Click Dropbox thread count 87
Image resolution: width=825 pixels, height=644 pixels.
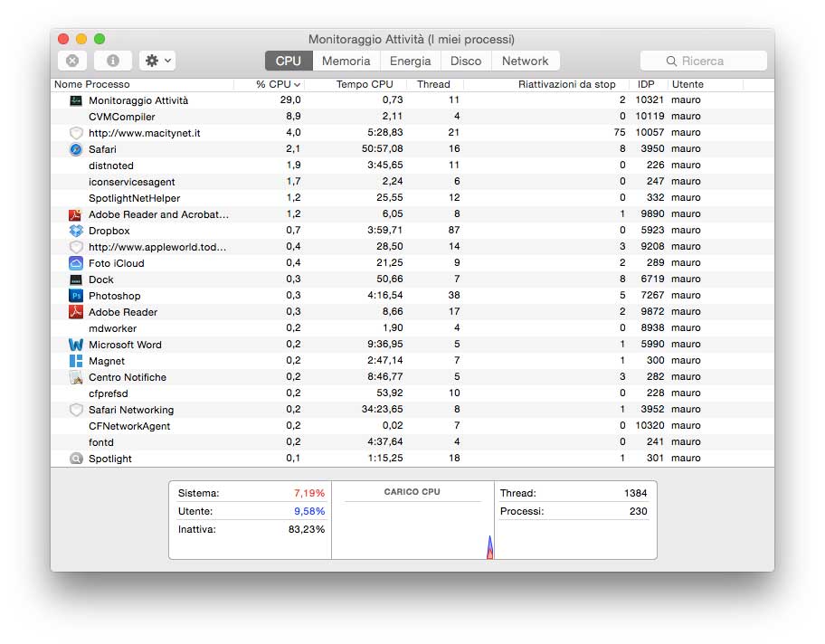point(454,231)
